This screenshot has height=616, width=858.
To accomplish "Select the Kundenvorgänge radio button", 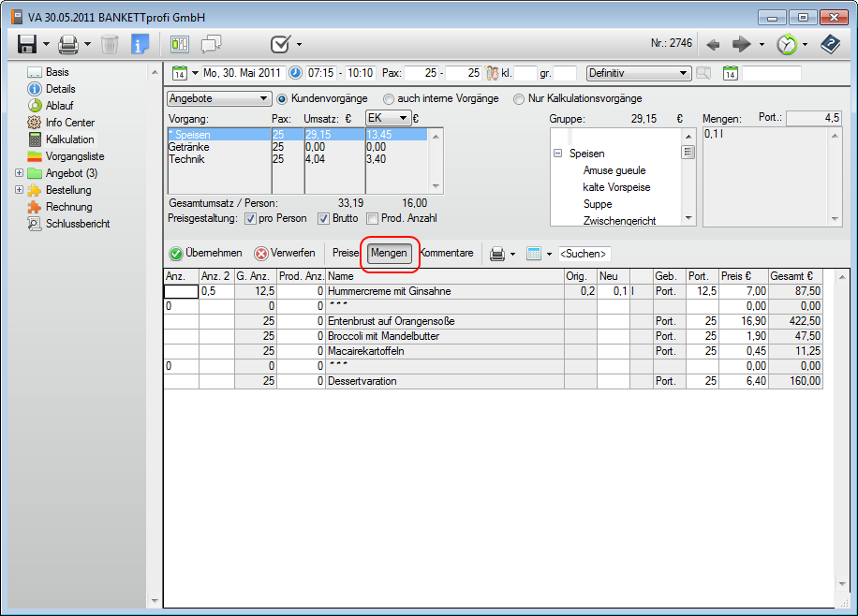I will pos(282,98).
